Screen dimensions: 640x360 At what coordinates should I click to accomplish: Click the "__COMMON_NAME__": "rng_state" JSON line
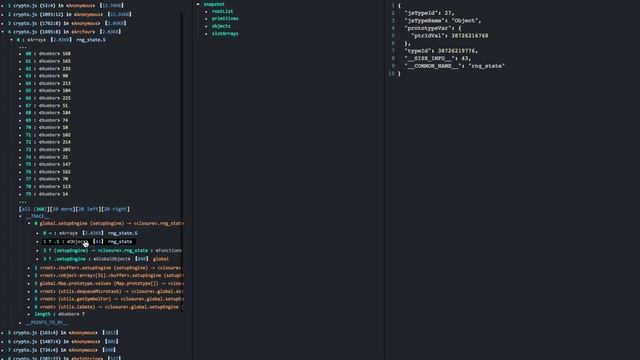point(455,66)
